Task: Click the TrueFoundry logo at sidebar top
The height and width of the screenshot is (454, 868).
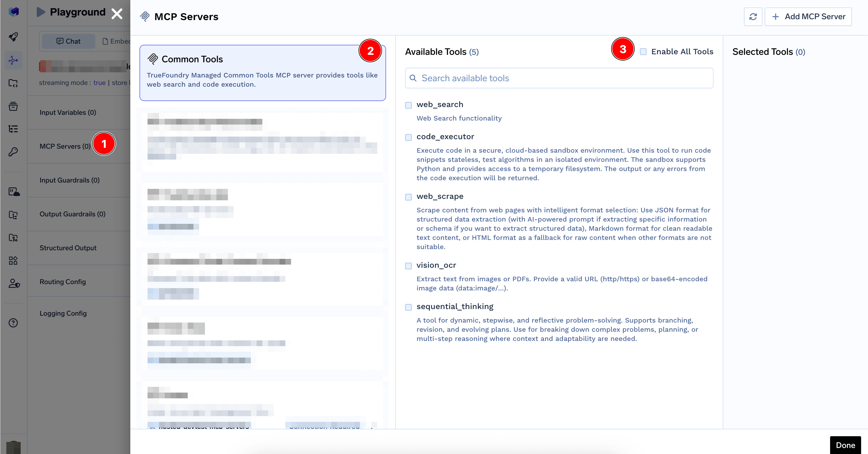Action: pyautogui.click(x=13, y=12)
